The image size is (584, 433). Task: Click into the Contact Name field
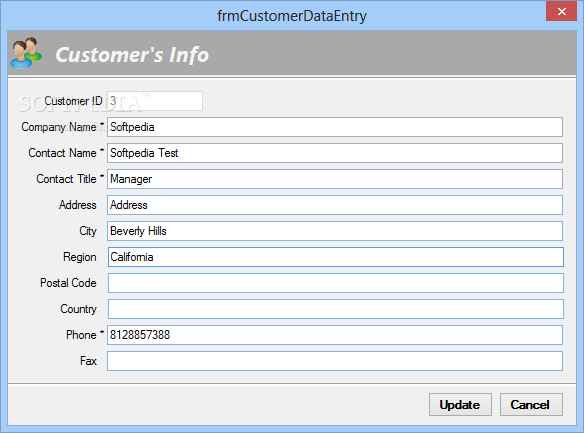(335, 153)
